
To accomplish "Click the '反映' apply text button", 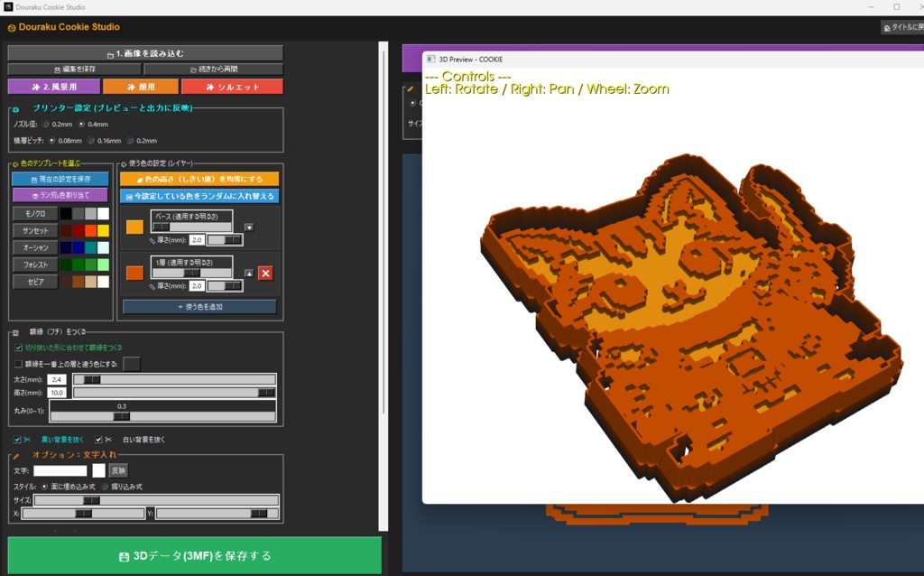I will pyautogui.click(x=118, y=470).
